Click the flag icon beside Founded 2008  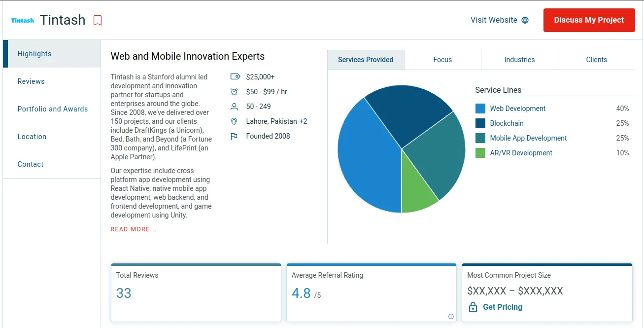[x=235, y=136]
